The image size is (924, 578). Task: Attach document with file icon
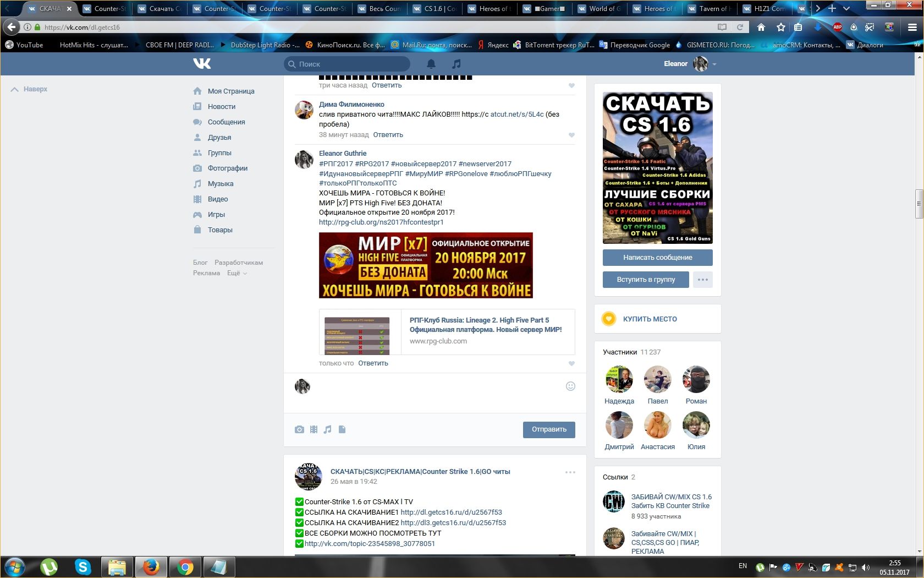[x=342, y=429]
